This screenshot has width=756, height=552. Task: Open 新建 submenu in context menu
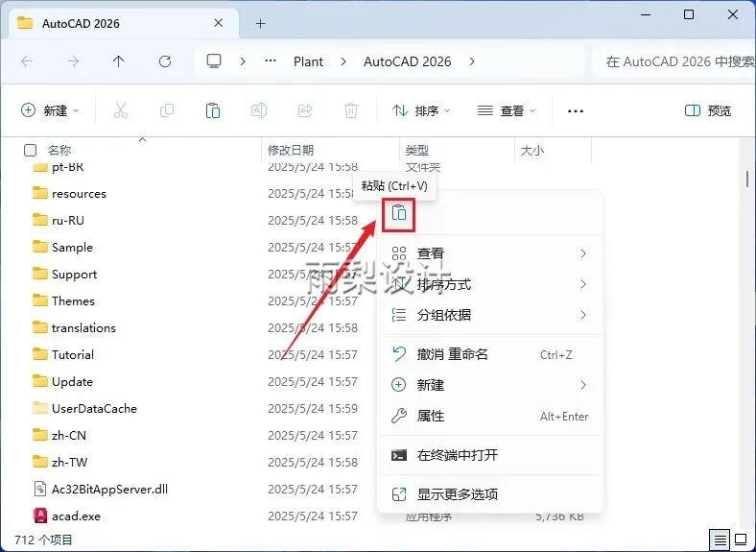click(x=490, y=385)
